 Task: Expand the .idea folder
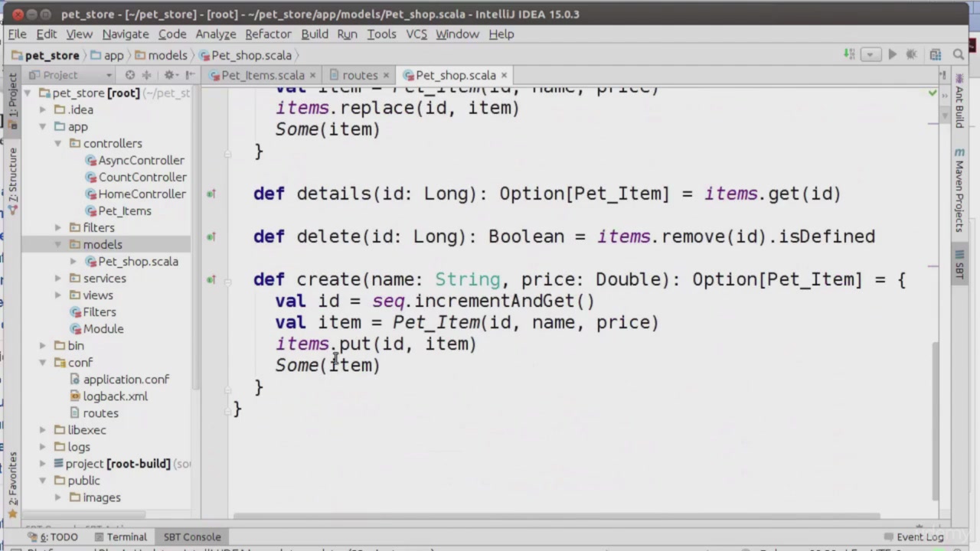click(x=43, y=109)
